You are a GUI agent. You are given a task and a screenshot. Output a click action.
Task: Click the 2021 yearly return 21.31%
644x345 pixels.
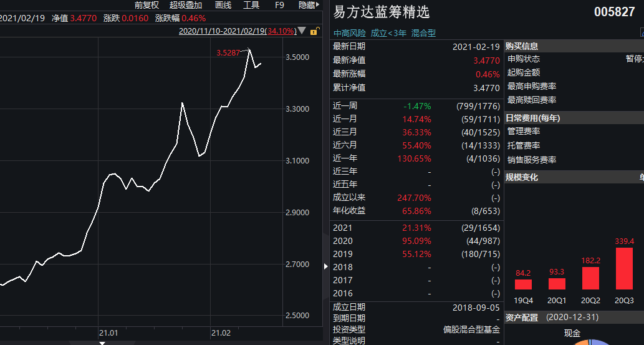417,228
